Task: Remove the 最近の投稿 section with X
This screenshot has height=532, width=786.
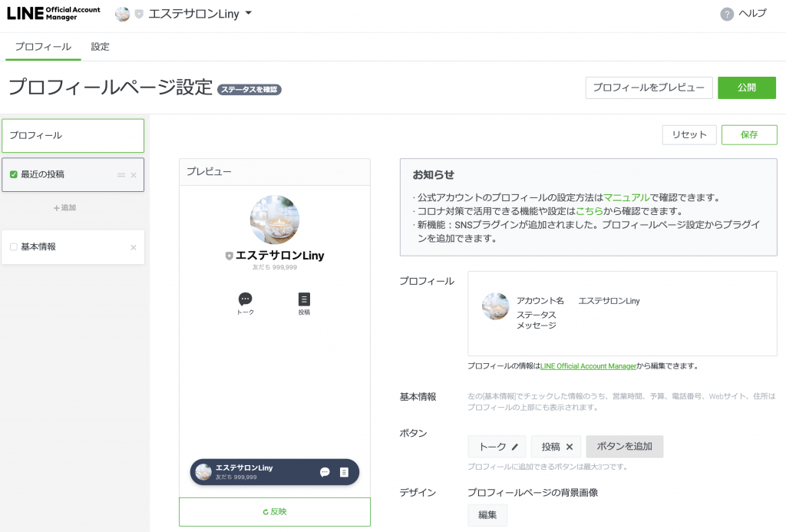Action: point(134,175)
